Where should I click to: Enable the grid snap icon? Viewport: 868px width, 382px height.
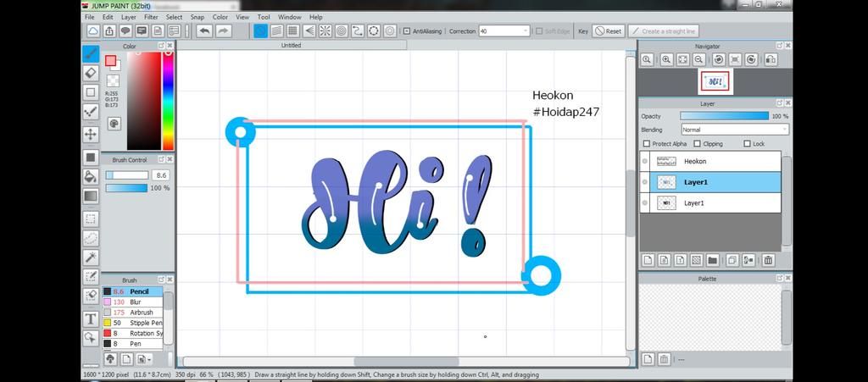tap(292, 31)
